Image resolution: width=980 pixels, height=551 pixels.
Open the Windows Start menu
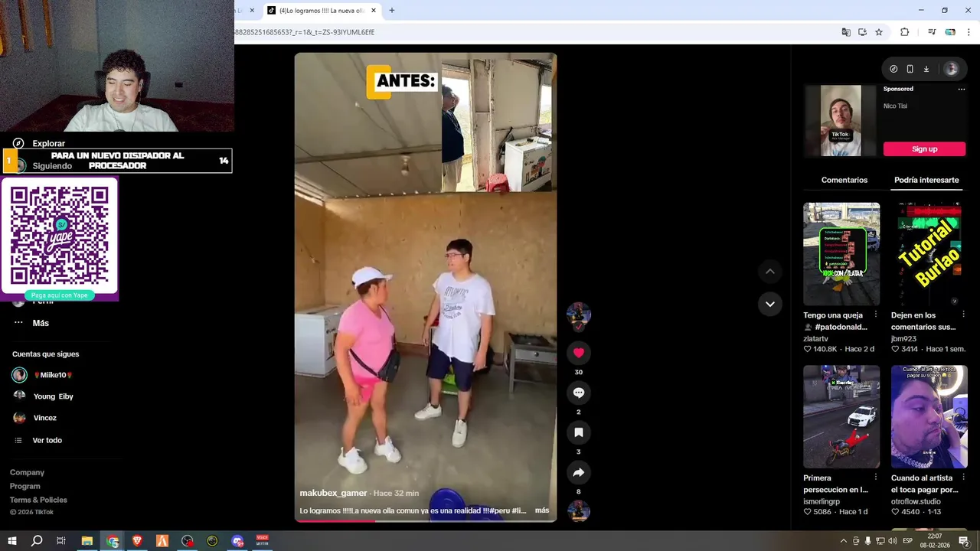12,541
